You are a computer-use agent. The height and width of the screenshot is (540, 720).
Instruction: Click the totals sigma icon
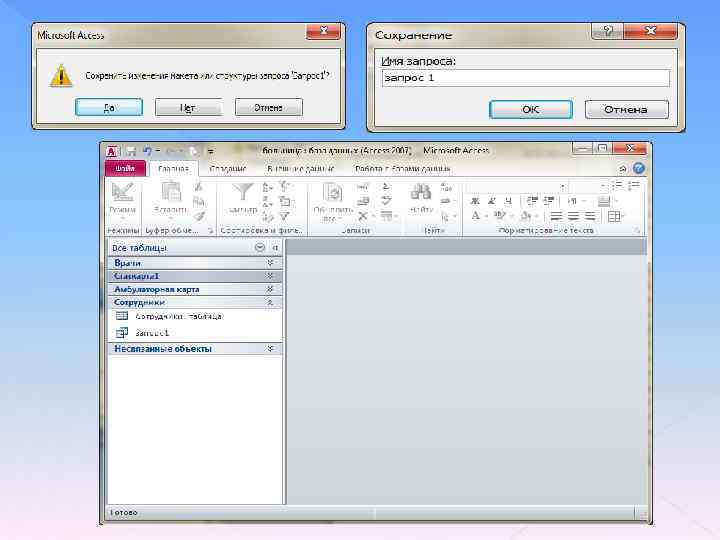(x=386, y=186)
